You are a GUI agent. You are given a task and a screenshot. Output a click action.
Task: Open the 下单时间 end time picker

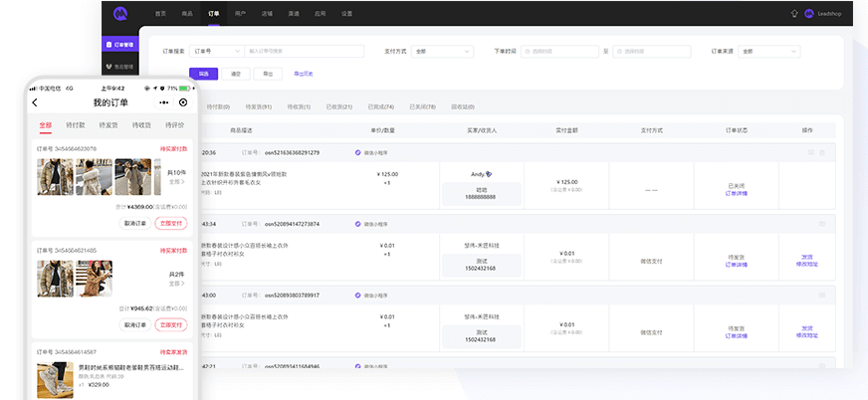point(652,52)
